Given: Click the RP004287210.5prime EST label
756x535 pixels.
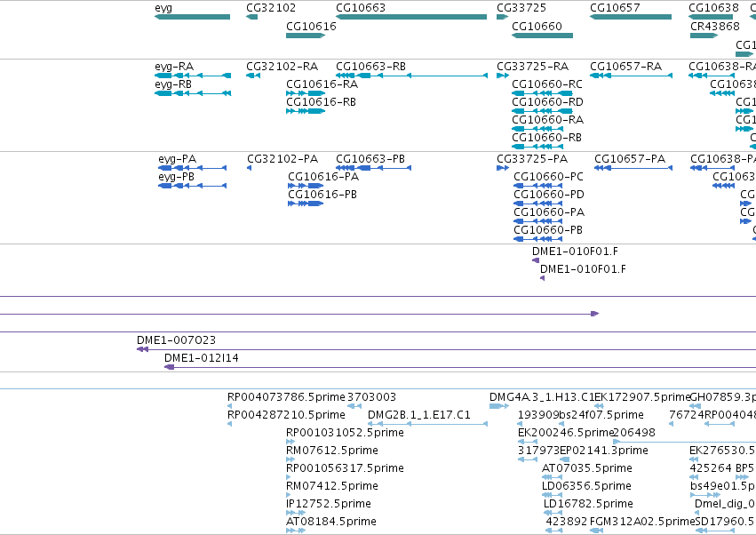Looking at the screenshot, I should tap(286, 415).
